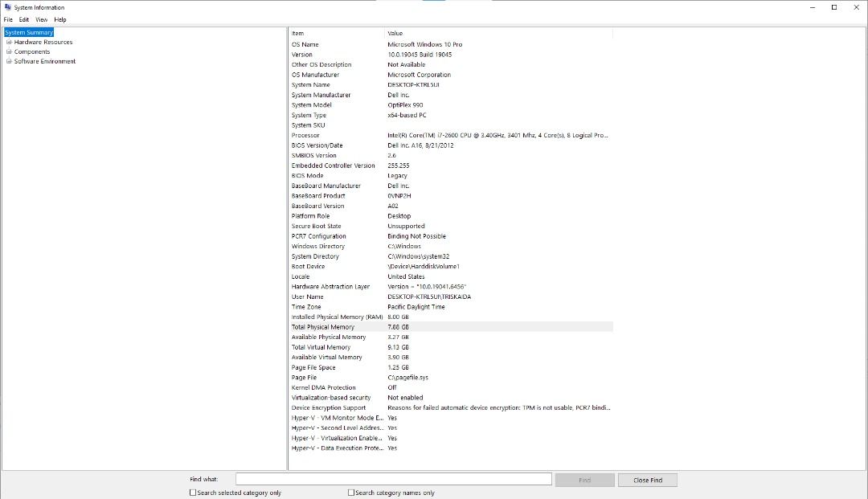The image size is (868, 499).
Task: Select the Platform Role row
Action: coord(451,216)
